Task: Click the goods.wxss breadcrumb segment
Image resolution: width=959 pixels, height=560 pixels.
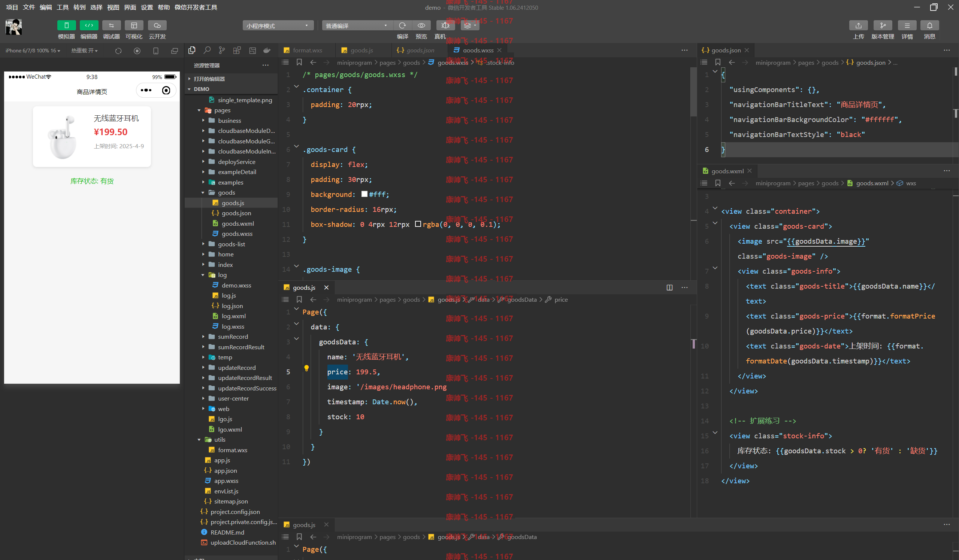Action: [453, 63]
